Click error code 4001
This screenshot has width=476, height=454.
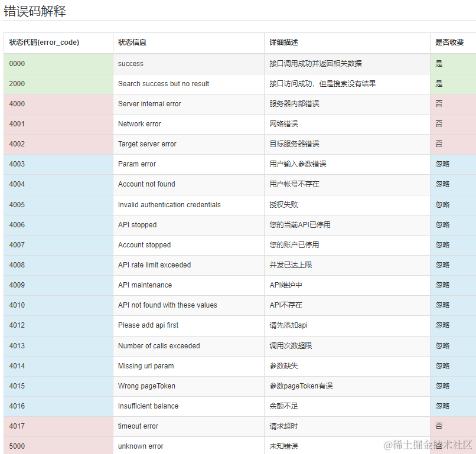tap(17, 124)
